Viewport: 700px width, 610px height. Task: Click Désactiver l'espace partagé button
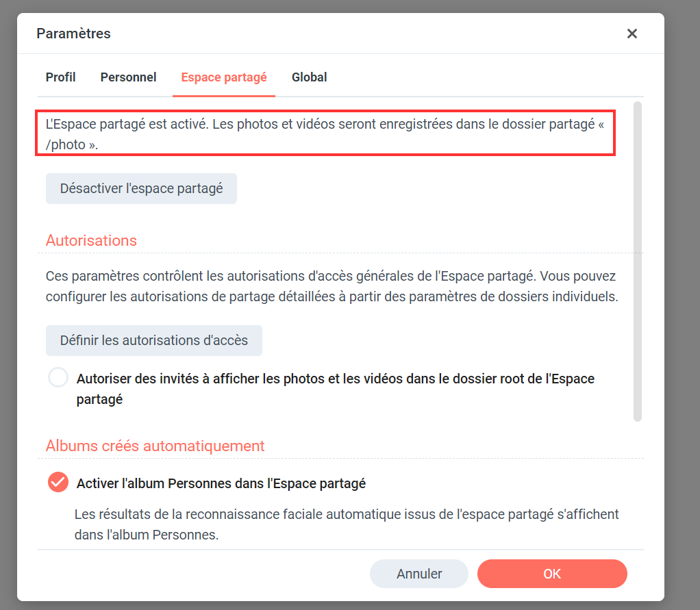tap(141, 188)
